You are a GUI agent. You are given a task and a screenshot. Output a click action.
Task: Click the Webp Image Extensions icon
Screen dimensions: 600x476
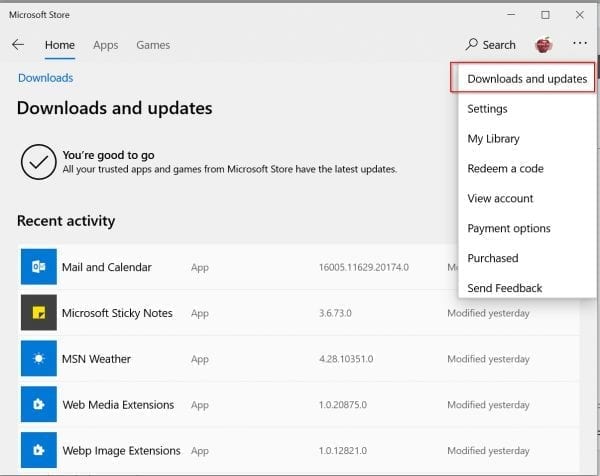coord(39,451)
